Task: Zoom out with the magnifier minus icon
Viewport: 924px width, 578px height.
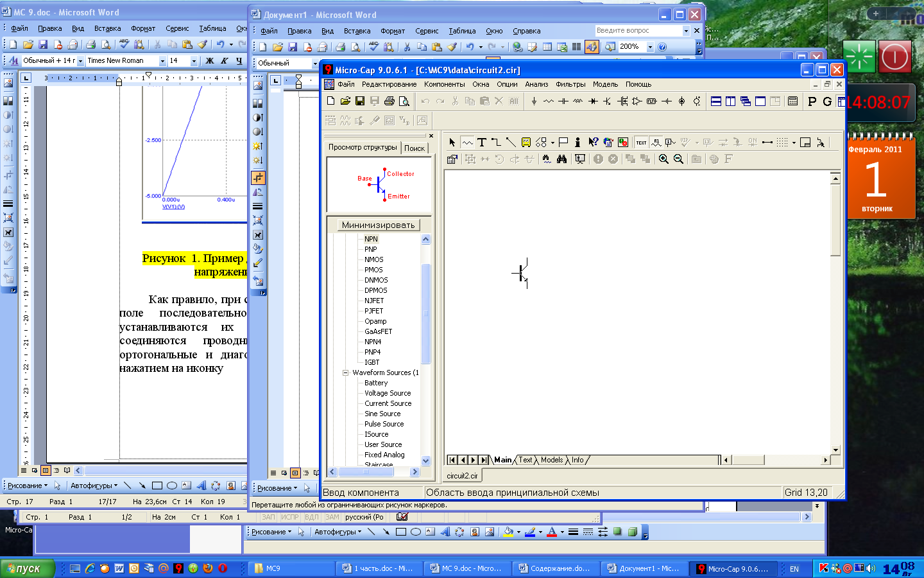Action: click(678, 159)
